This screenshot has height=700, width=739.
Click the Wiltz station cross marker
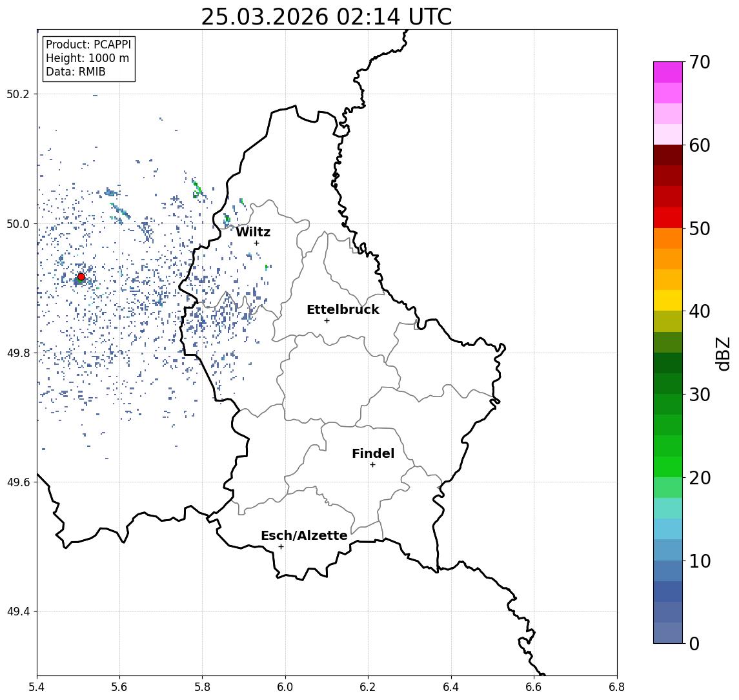coord(256,243)
